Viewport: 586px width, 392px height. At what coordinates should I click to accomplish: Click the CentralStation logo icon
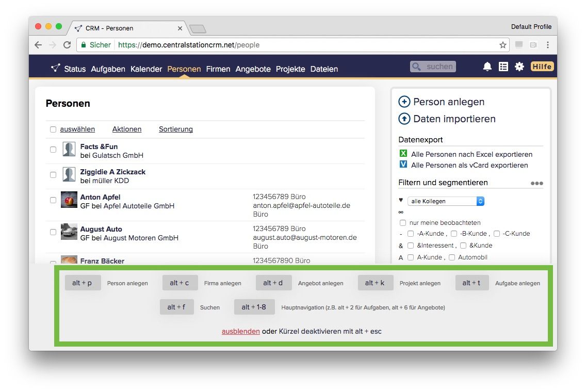55,68
